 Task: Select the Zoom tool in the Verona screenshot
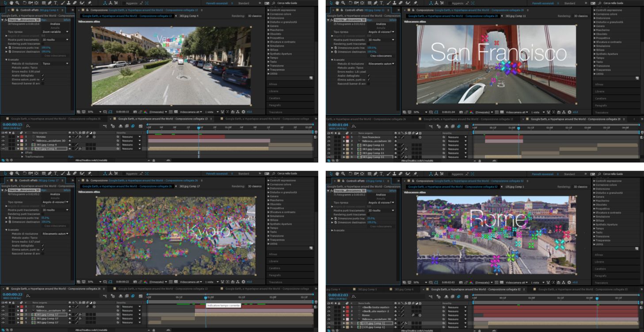click(17, 3)
